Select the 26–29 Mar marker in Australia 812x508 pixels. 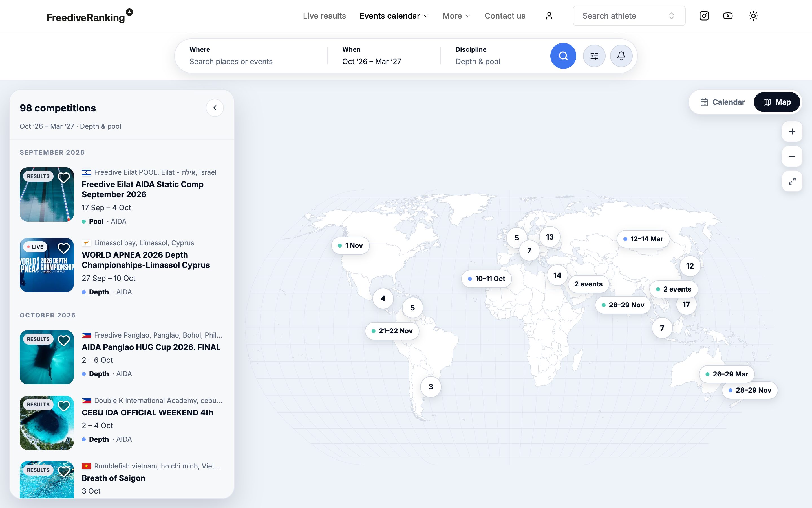coord(727,374)
